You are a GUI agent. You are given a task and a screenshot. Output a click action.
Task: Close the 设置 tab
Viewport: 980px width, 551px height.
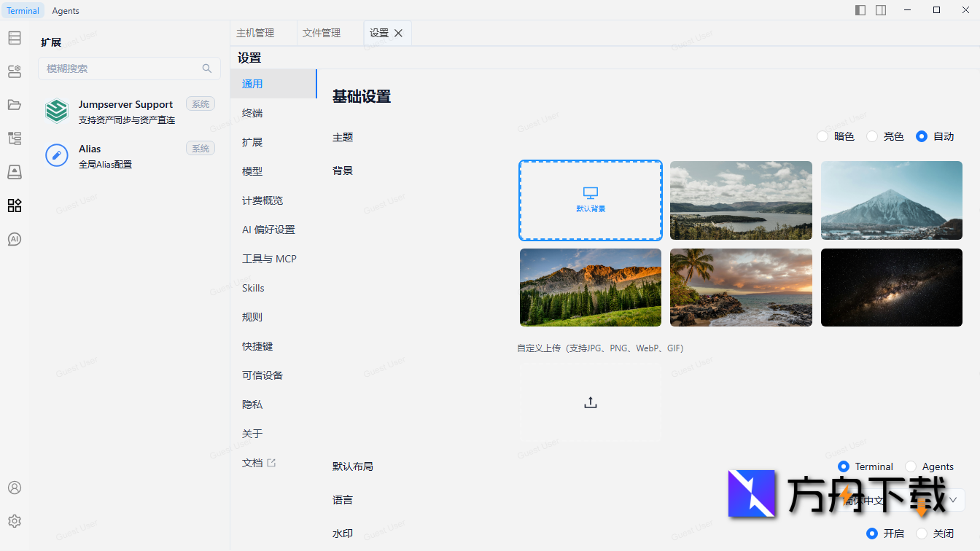398,33
